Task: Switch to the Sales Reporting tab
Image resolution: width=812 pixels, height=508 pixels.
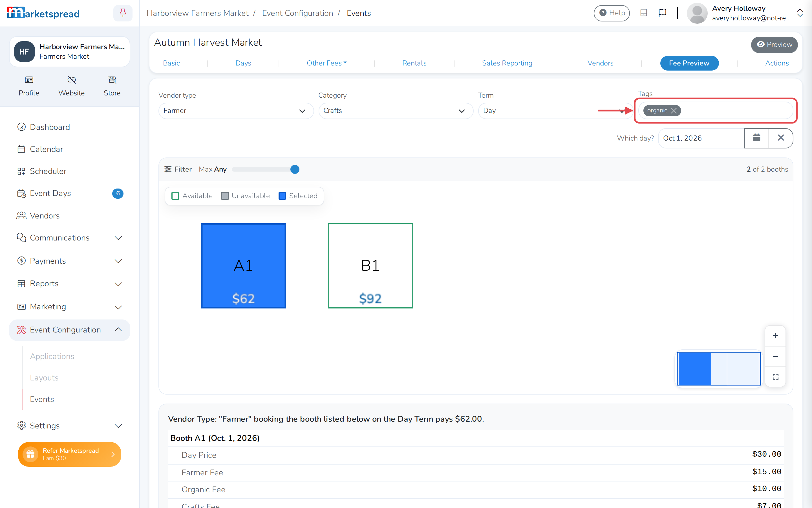Action: point(507,63)
